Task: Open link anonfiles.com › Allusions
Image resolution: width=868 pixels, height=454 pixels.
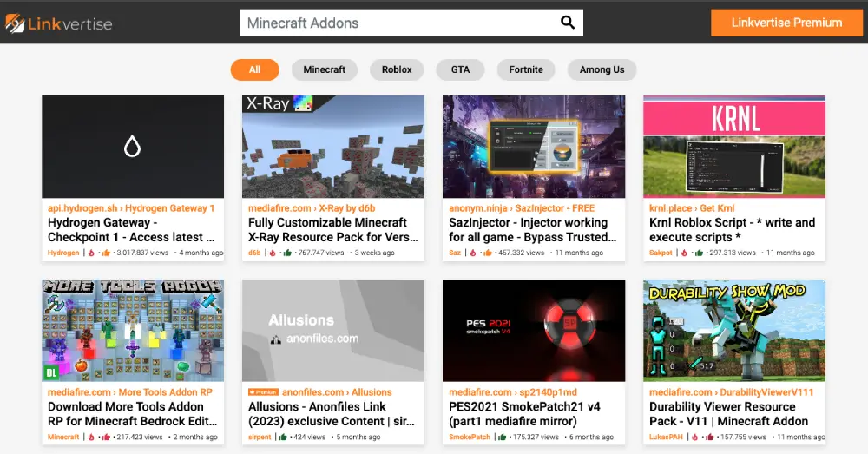Action: (x=337, y=392)
